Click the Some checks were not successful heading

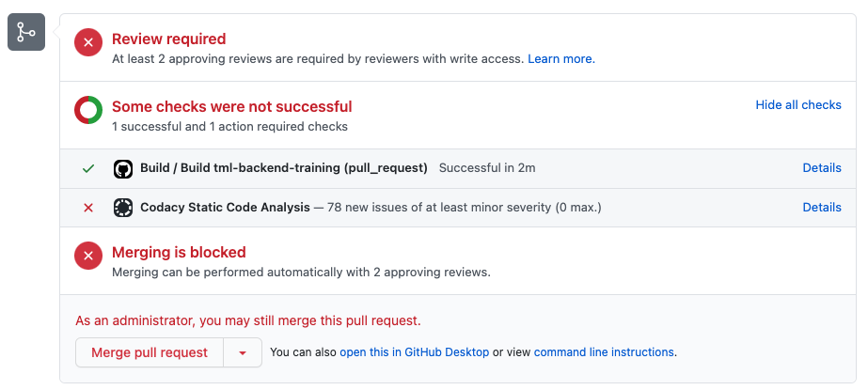[x=231, y=106]
